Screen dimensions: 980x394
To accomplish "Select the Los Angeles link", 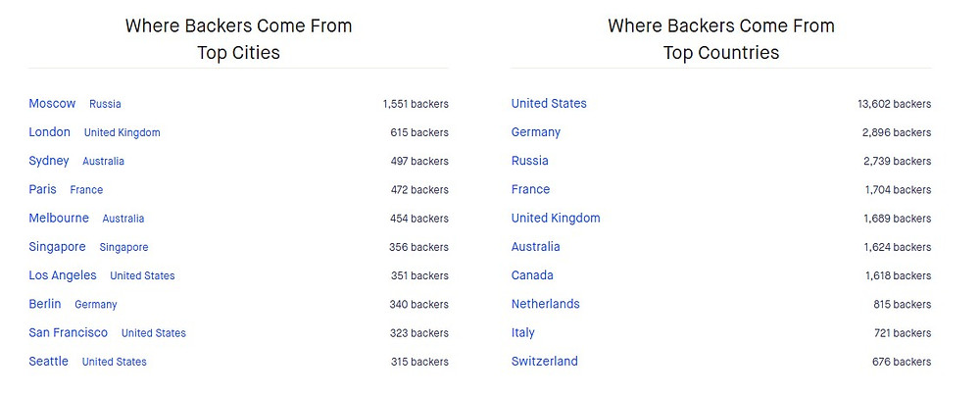I will [63, 275].
